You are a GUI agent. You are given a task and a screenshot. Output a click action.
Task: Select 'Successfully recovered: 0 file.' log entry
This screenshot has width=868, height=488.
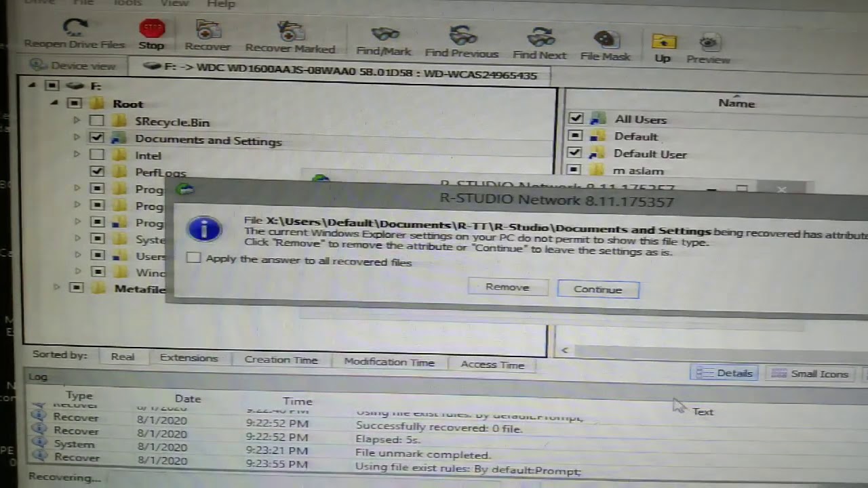[439, 428]
